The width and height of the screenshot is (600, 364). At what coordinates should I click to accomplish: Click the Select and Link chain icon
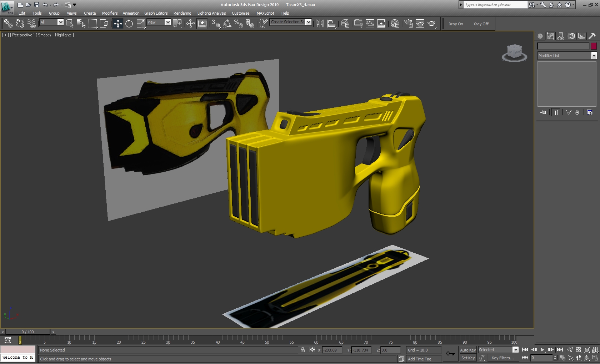pos(8,24)
